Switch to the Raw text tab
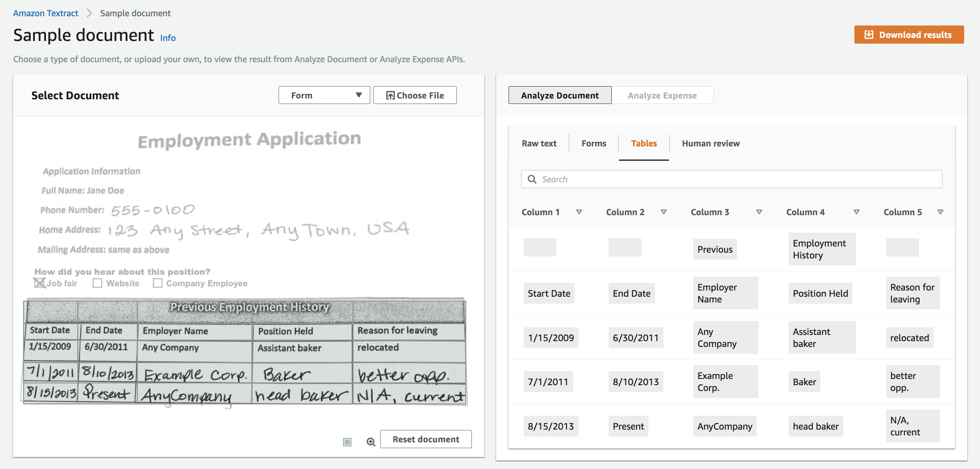The height and width of the screenshot is (469, 980). click(x=539, y=143)
